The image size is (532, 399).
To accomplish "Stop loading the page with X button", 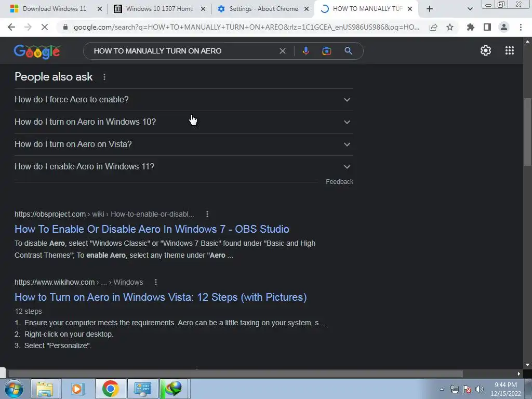I will pyautogui.click(x=45, y=27).
